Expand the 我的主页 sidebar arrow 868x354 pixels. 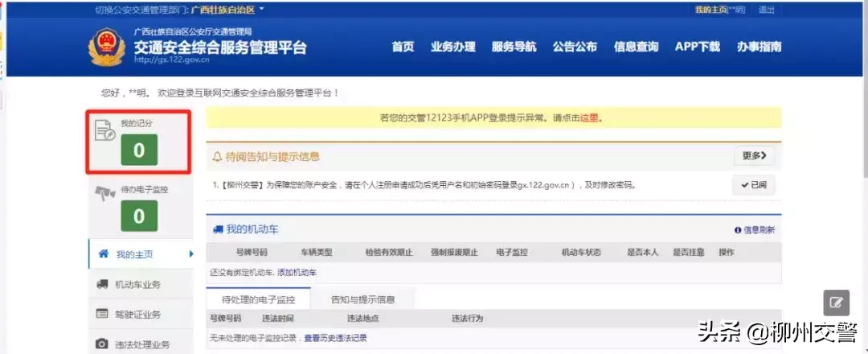(191, 254)
